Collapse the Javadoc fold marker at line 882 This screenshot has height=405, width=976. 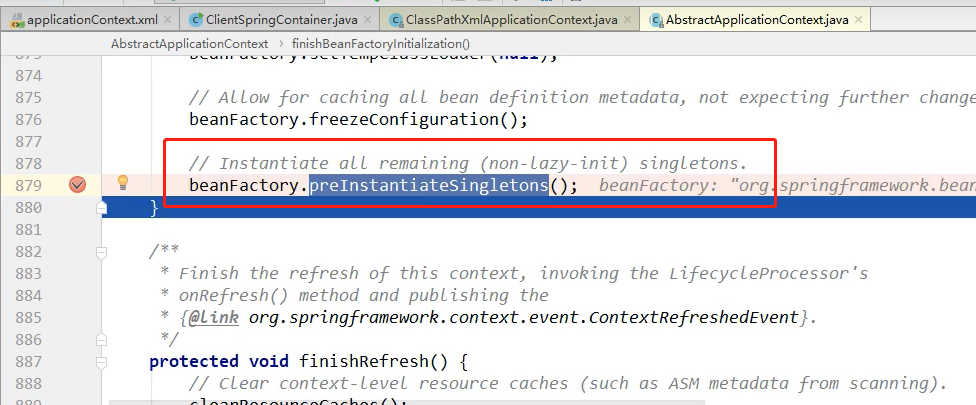101,252
